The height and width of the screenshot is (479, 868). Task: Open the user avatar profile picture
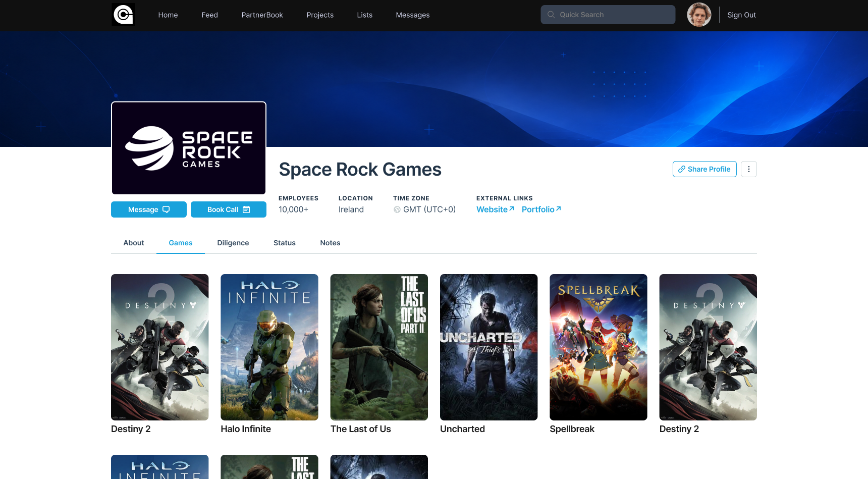[699, 15]
